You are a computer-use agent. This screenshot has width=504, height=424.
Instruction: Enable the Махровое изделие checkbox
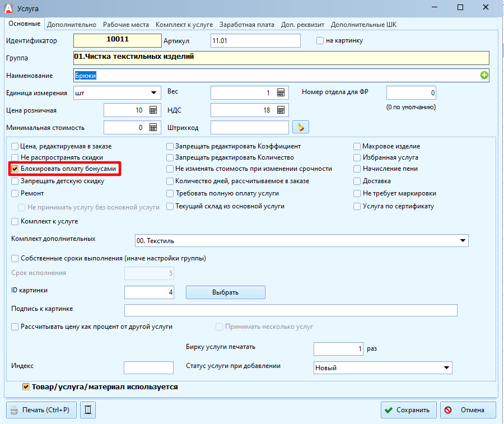[358, 146]
